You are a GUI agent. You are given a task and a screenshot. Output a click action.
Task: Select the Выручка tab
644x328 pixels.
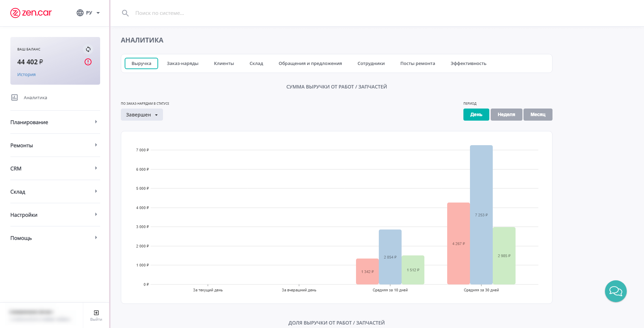(x=141, y=63)
